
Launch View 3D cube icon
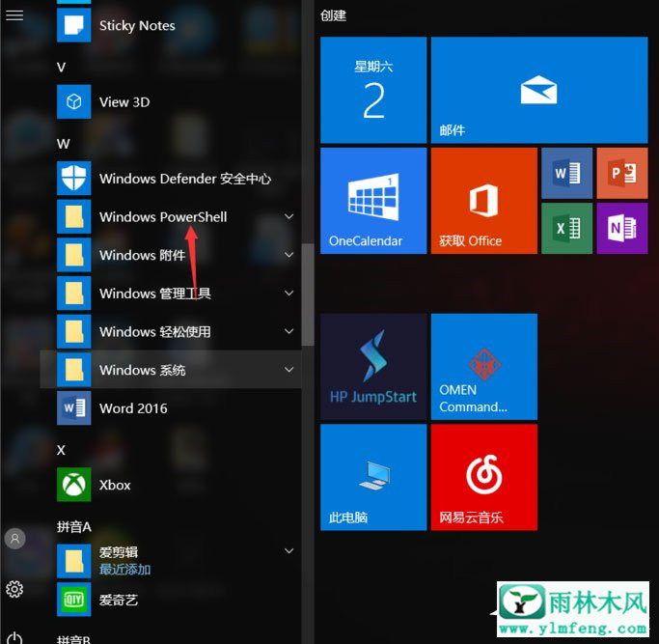tap(74, 101)
